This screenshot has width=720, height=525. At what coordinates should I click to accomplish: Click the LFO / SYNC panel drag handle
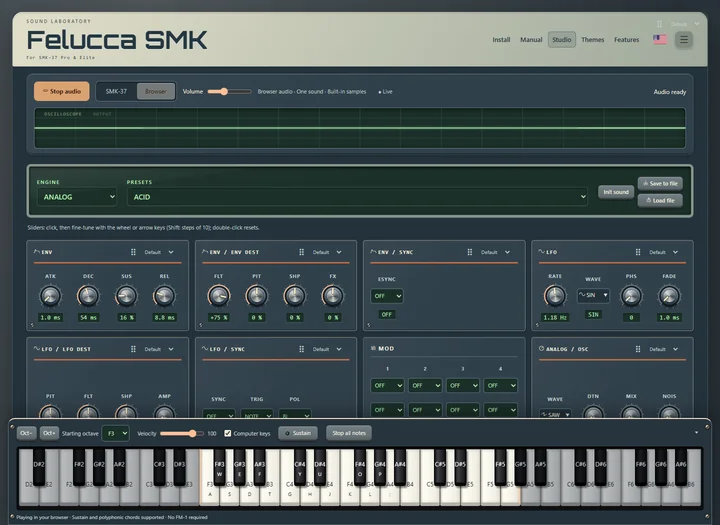tap(301, 349)
